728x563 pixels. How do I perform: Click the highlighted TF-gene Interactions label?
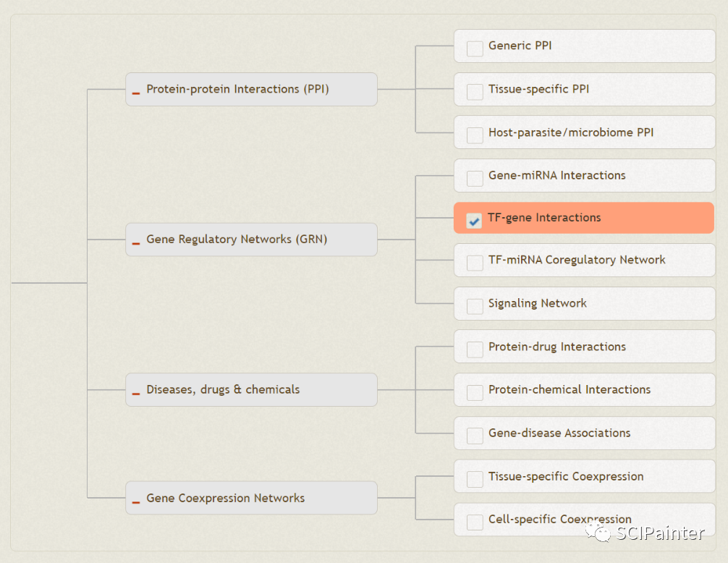(544, 218)
